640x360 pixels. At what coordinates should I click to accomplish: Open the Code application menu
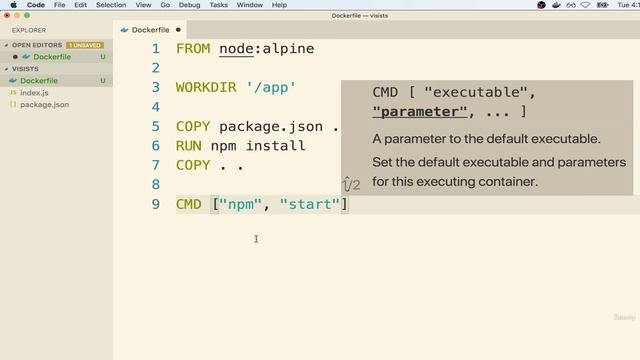36,5
